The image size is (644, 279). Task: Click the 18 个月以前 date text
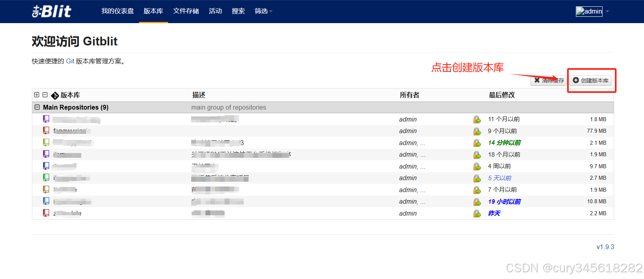(504, 155)
